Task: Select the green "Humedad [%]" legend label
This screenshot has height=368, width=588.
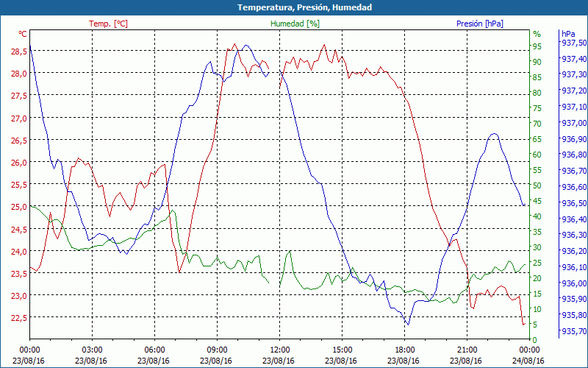Action: point(295,24)
